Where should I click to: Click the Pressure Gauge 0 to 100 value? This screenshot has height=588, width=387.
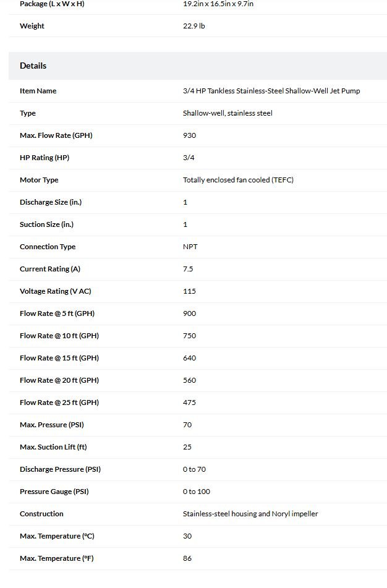[197, 492]
